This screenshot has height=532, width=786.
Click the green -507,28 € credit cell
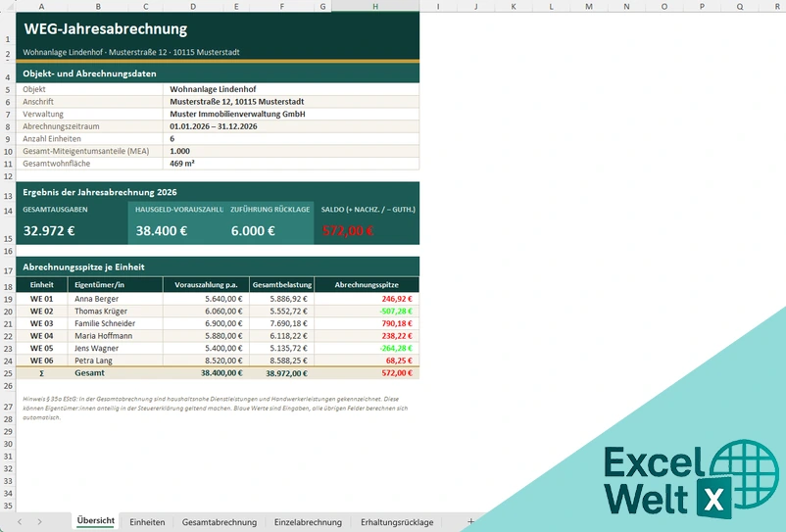(367, 312)
